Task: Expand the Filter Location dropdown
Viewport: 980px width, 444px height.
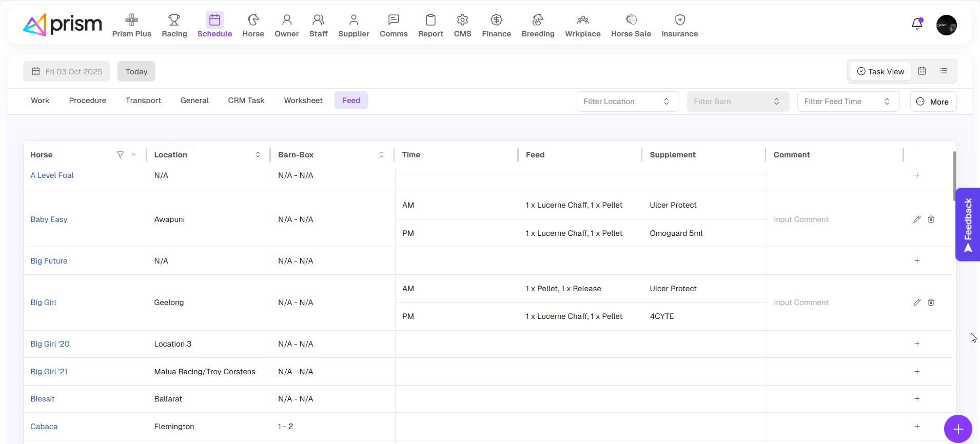Action: [627, 102]
